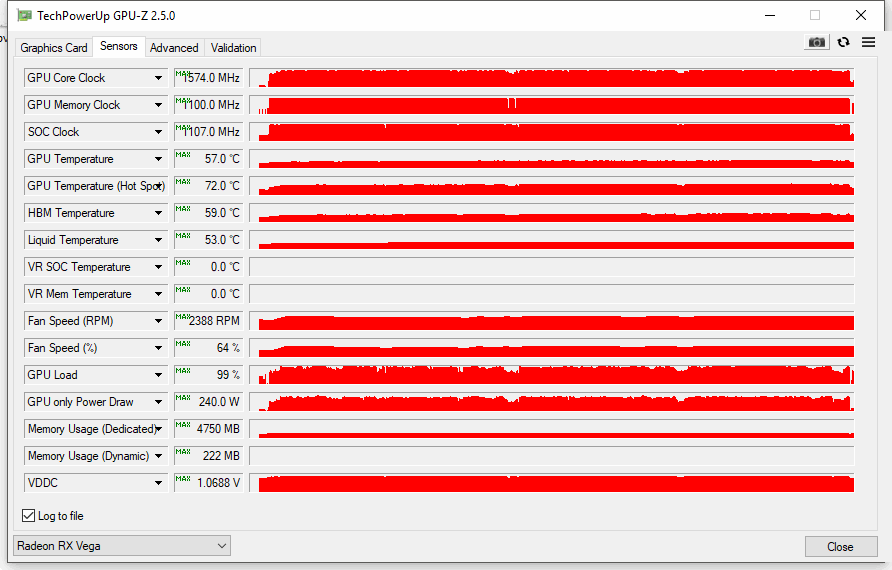
Task: Click the Close button at the bottom of the window
Action: click(x=840, y=547)
